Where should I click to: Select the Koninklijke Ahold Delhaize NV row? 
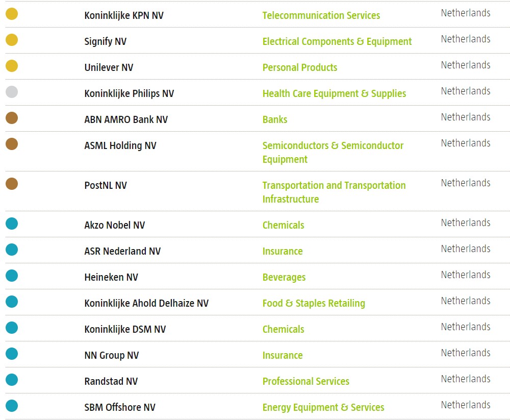[146, 303]
